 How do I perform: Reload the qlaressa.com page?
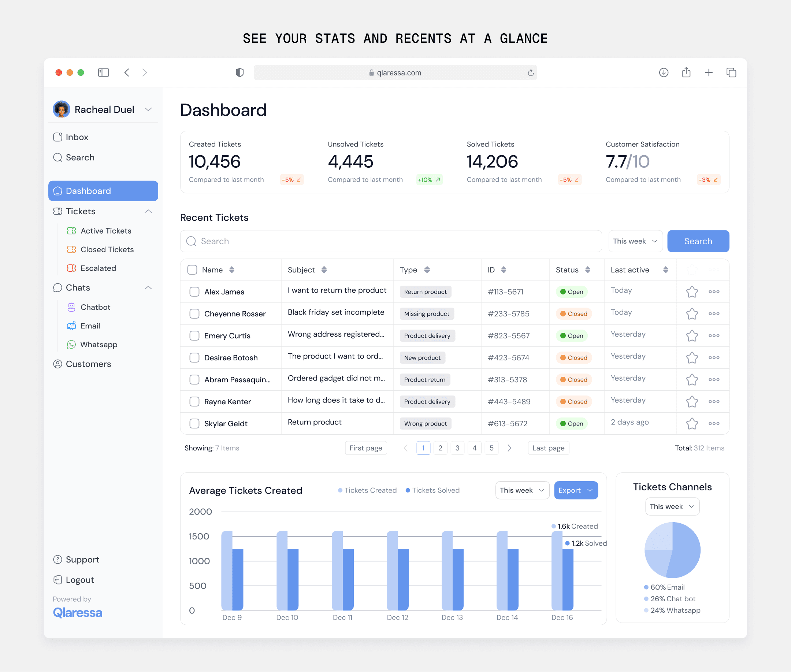click(x=531, y=73)
